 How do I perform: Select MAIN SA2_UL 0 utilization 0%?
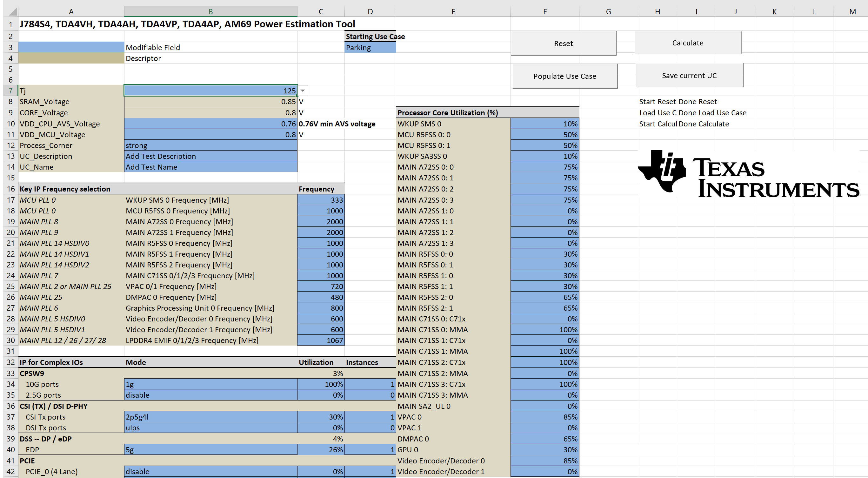point(545,406)
